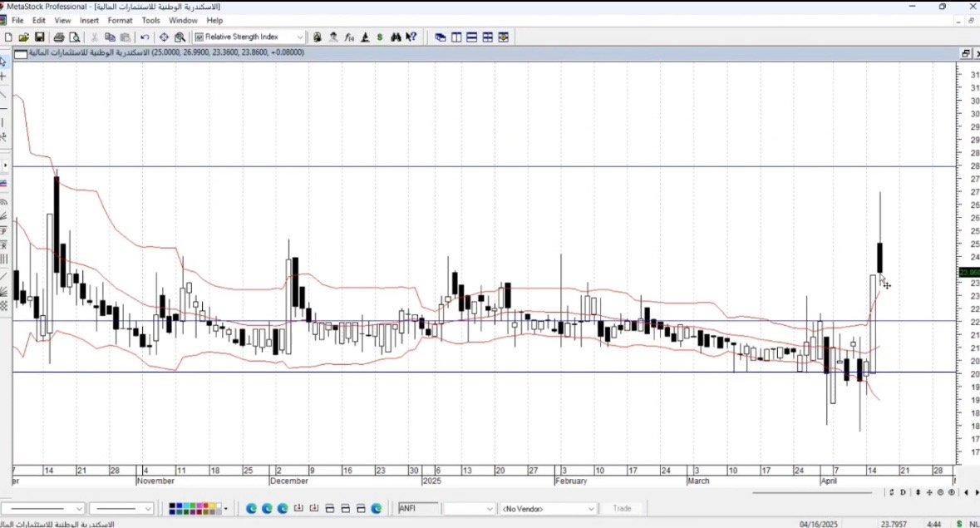The height and width of the screenshot is (528, 980).
Task: Toggle the column split window layout icon
Action: coord(456,37)
